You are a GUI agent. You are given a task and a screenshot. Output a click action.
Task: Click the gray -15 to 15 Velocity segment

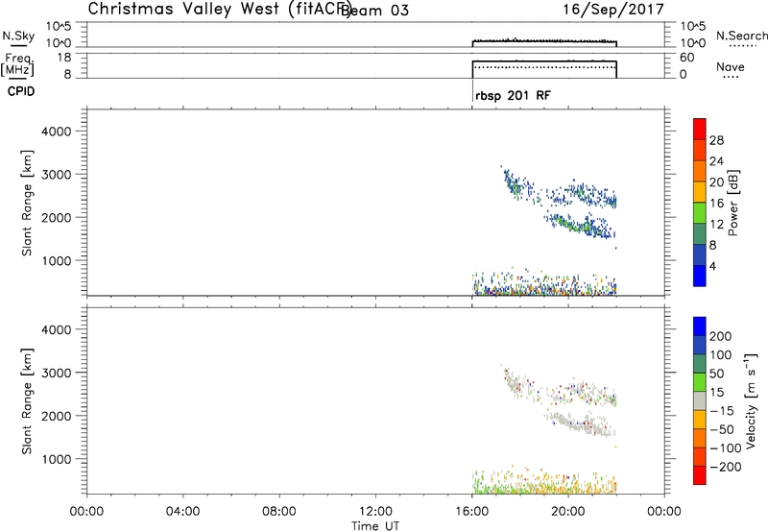click(x=700, y=400)
